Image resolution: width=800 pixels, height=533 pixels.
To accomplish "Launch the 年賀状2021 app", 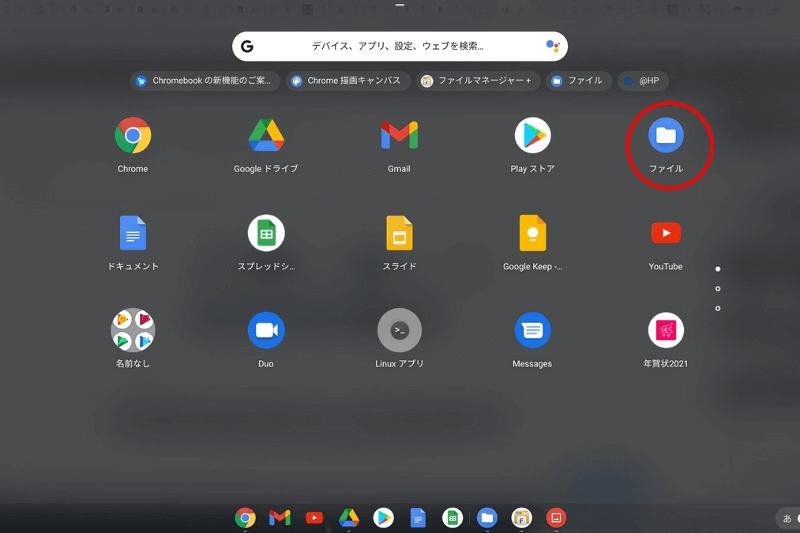I will coord(666,330).
